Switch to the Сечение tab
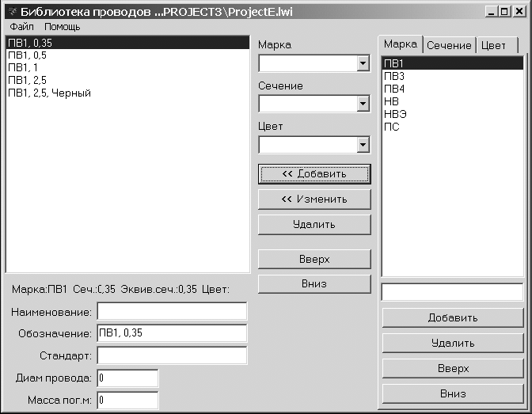 [x=449, y=45]
